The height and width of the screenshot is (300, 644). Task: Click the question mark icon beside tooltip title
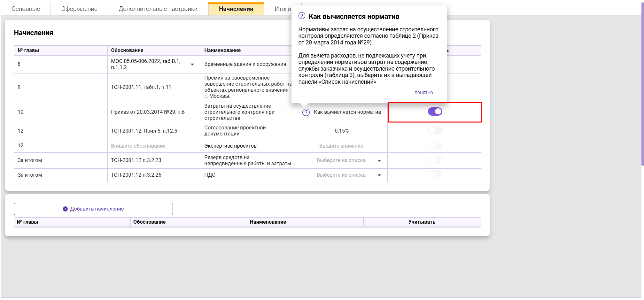(x=301, y=16)
